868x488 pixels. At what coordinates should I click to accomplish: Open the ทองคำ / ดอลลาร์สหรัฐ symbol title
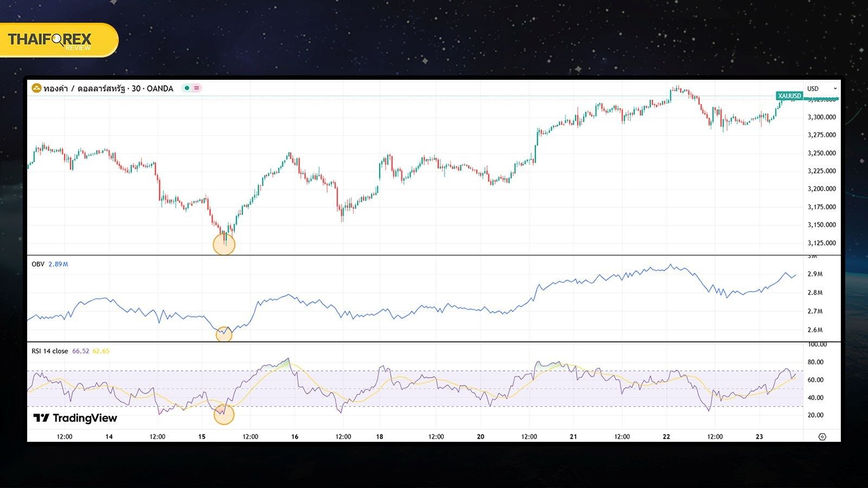coord(108,88)
